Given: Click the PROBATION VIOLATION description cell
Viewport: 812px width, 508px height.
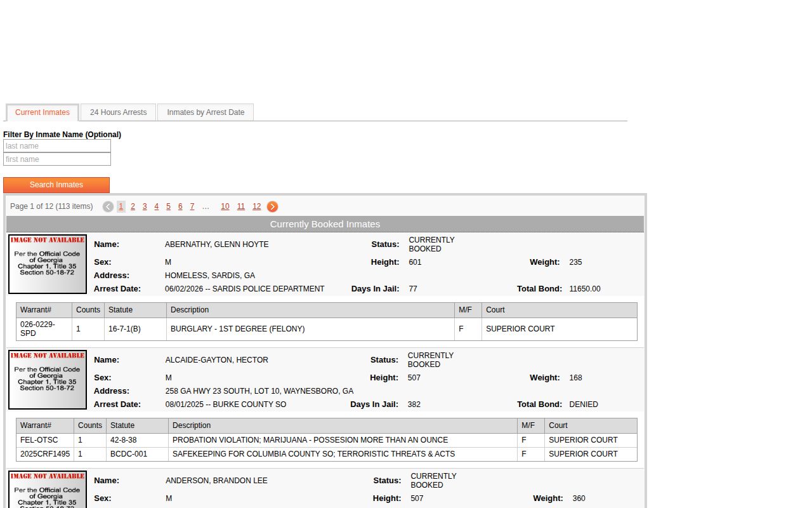Looking at the screenshot, I should 343,440.
